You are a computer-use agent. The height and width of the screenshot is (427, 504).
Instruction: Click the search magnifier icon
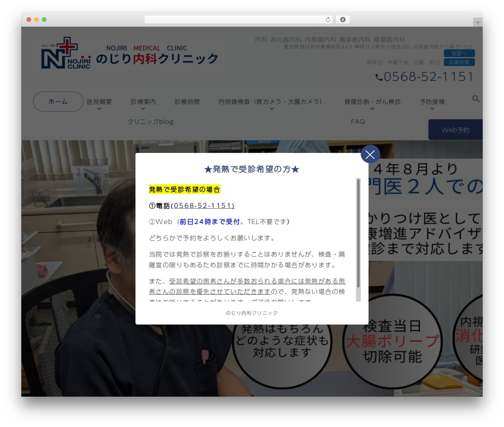[x=476, y=99]
